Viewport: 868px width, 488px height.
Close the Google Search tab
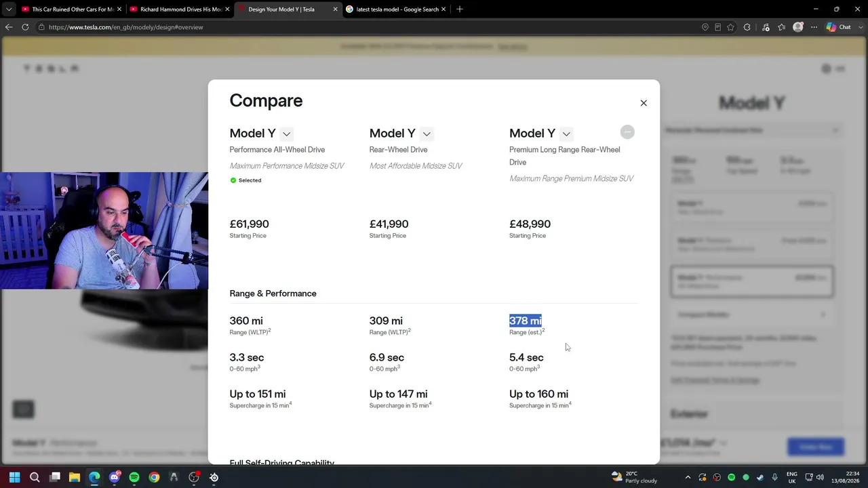[445, 9]
